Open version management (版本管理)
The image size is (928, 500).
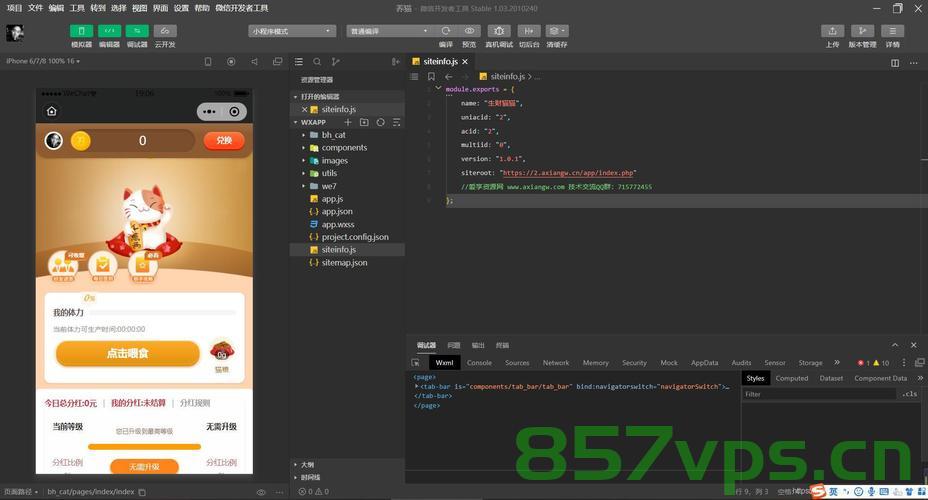click(862, 31)
